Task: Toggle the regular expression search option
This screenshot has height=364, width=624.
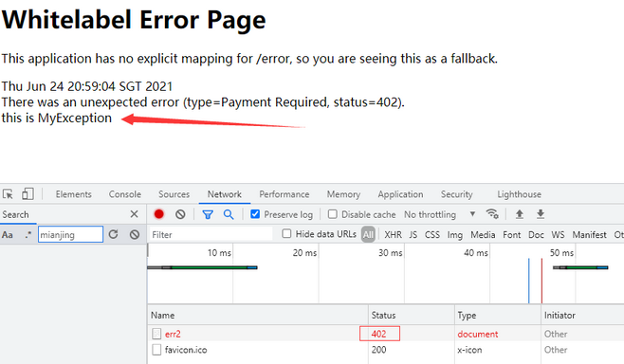Action: click(x=28, y=235)
